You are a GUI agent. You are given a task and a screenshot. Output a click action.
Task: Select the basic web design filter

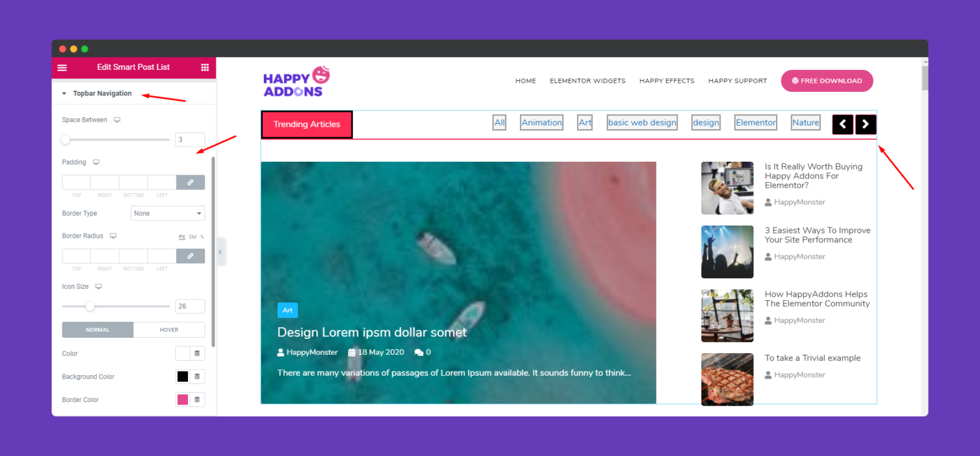pos(643,123)
